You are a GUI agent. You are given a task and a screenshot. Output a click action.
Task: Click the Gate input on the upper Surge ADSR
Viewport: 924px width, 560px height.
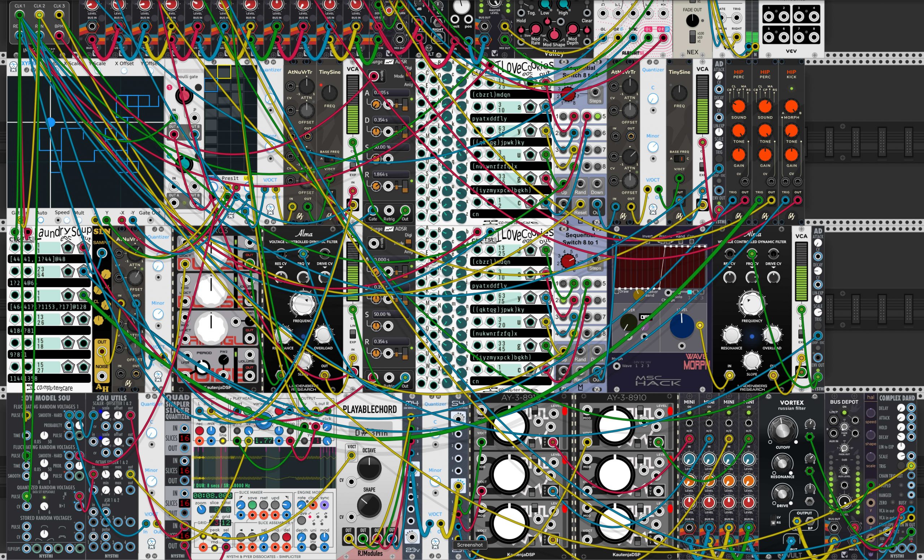pyautogui.click(x=372, y=210)
